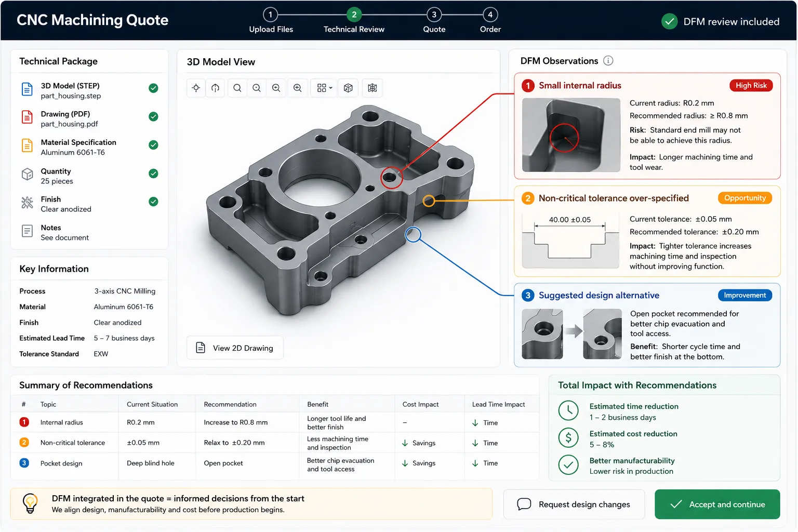Open the open-pocket design alternative thumbnail
This screenshot has width=798, height=532.
(x=603, y=334)
